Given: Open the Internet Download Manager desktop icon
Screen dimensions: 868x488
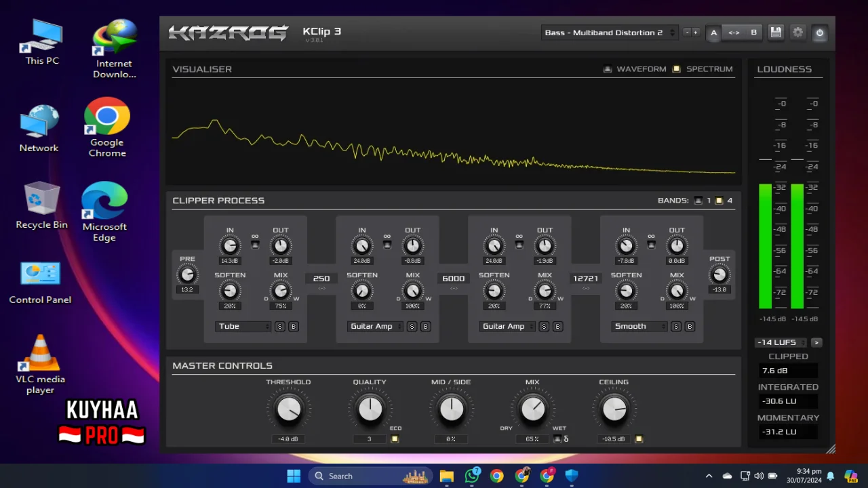Looking at the screenshot, I should [114, 49].
